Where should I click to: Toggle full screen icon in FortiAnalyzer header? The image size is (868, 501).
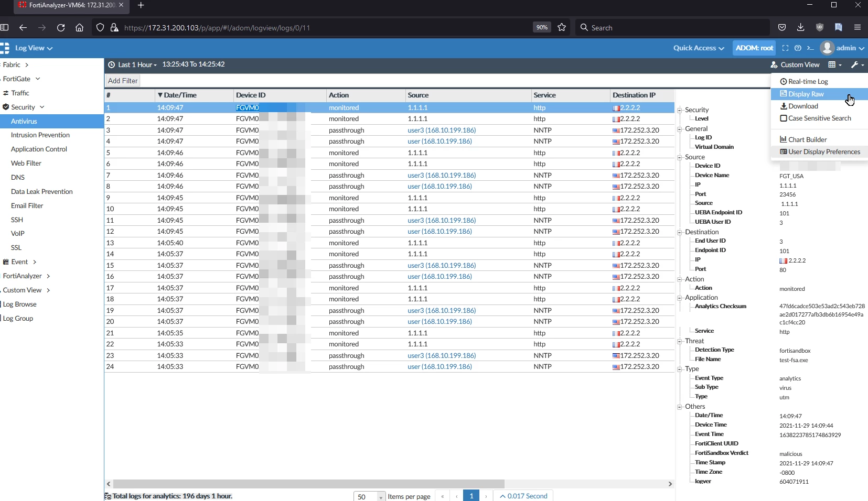(x=785, y=48)
